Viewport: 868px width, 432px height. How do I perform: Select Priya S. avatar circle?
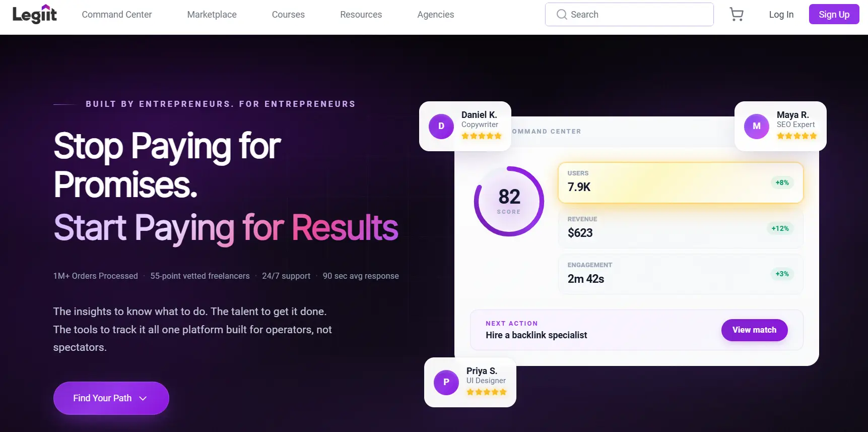[446, 382]
